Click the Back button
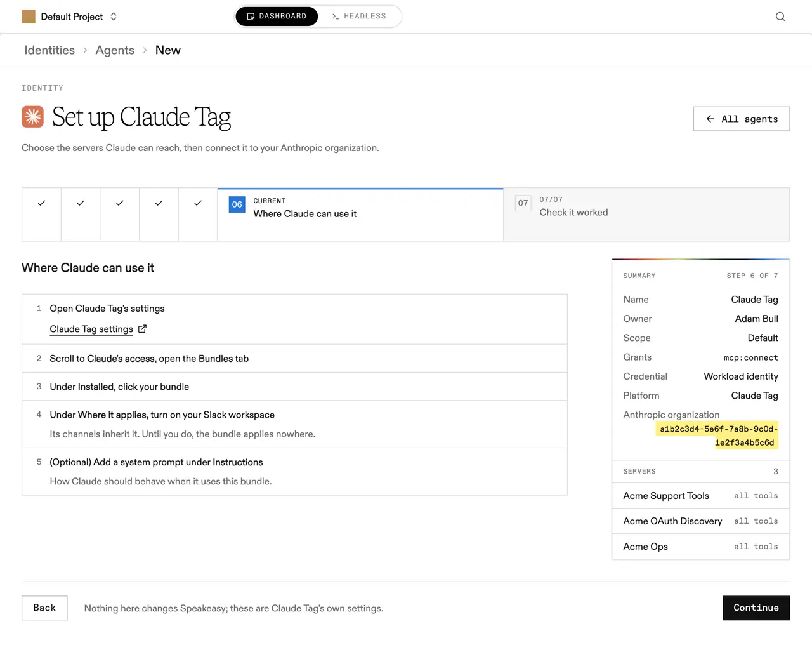The height and width of the screenshot is (652, 812). click(44, 608)
